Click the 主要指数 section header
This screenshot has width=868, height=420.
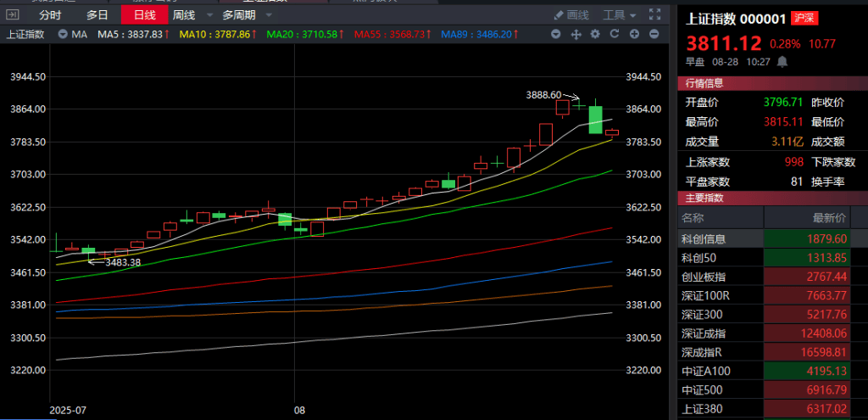(704, 198)
